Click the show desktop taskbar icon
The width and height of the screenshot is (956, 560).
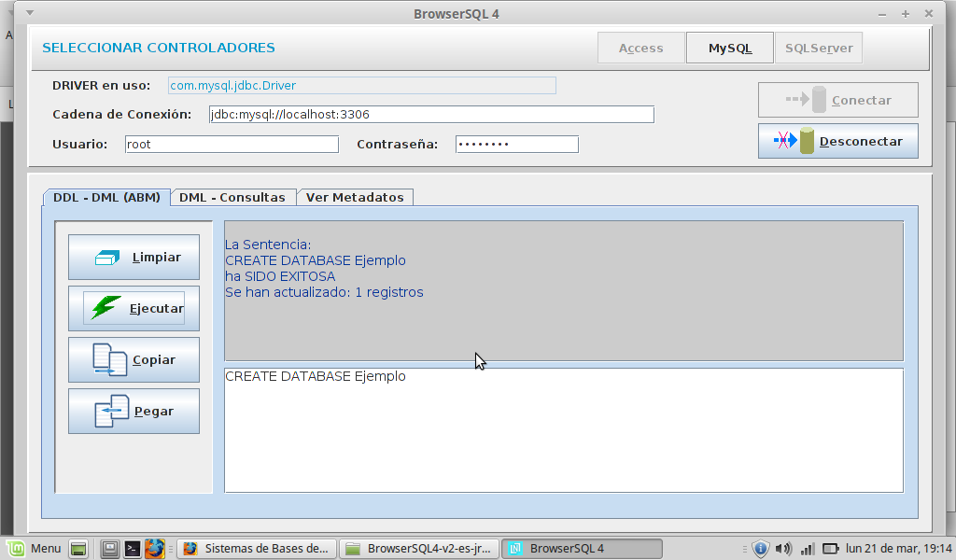[78, 549]
